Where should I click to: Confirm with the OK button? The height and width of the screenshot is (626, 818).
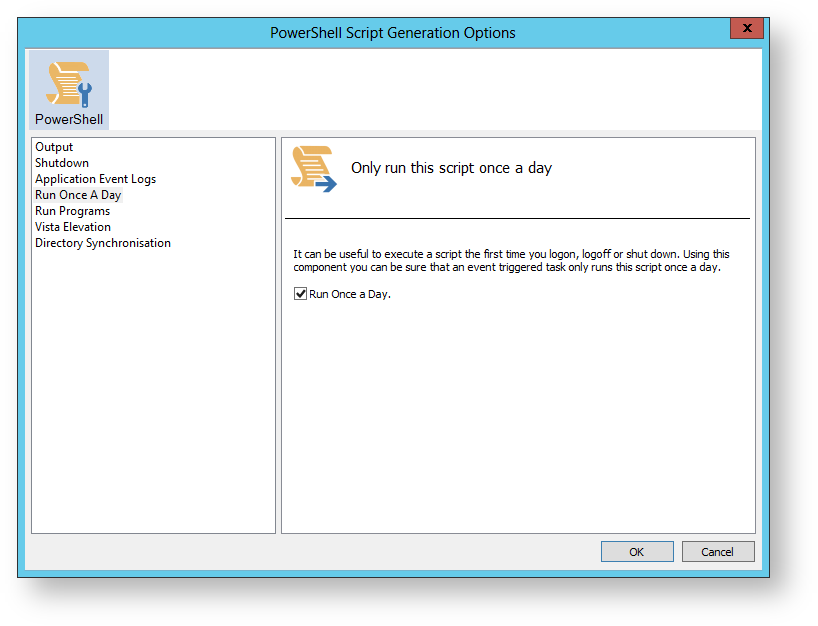pos(637,551)
